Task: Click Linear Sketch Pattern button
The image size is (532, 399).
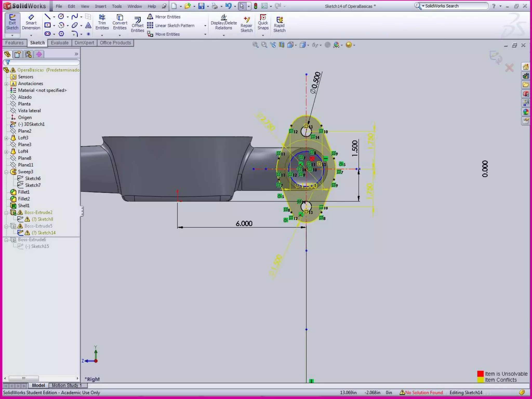Action: (x=171, y=25)
